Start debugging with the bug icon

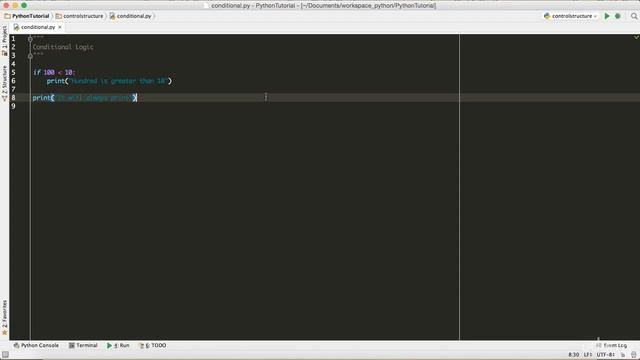[x=618, y=16]
